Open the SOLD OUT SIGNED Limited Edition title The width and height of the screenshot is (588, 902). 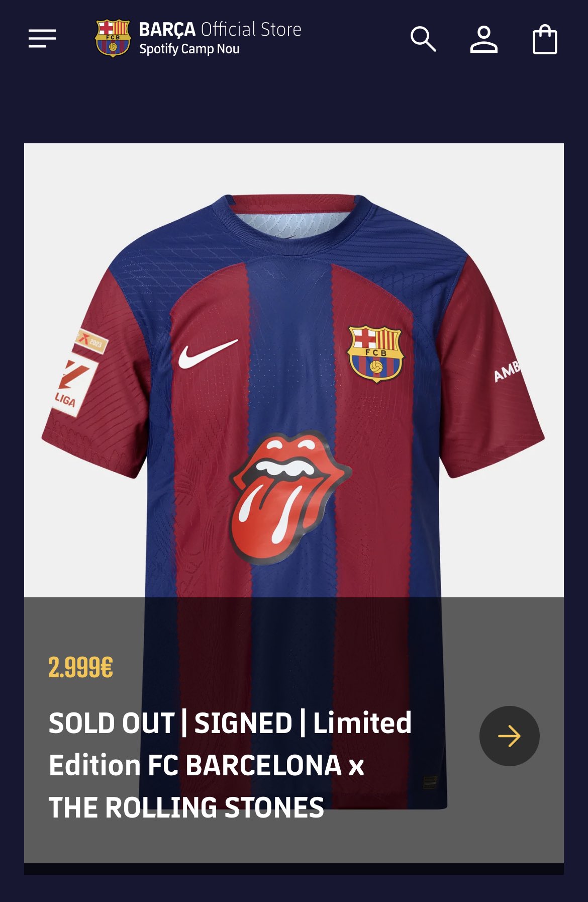(230, 723)
